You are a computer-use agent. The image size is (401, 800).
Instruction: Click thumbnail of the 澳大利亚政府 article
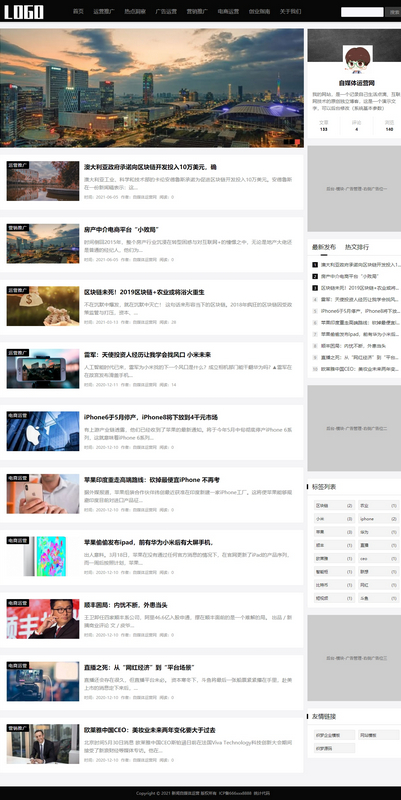(43, 181)
